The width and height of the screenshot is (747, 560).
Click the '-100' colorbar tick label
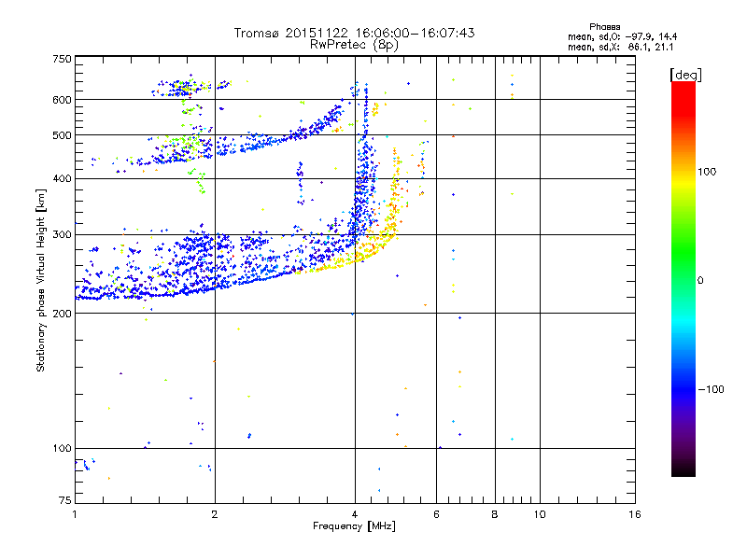point(711,389)
